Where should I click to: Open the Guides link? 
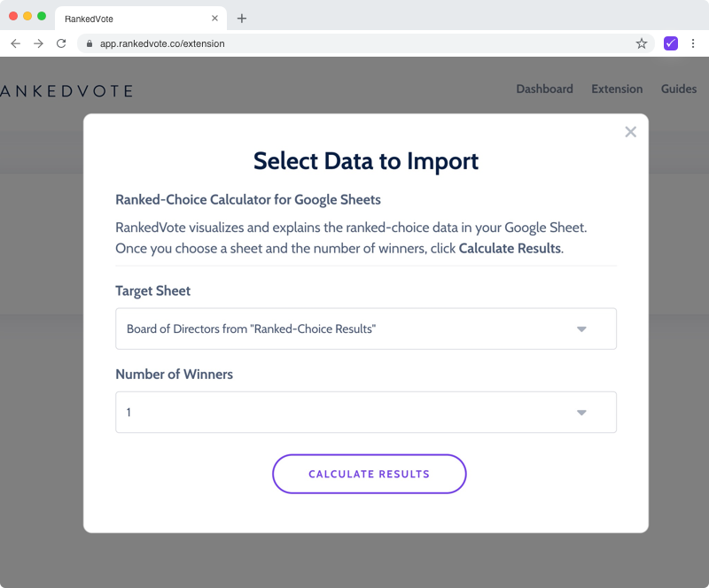(x=678, y=89)
